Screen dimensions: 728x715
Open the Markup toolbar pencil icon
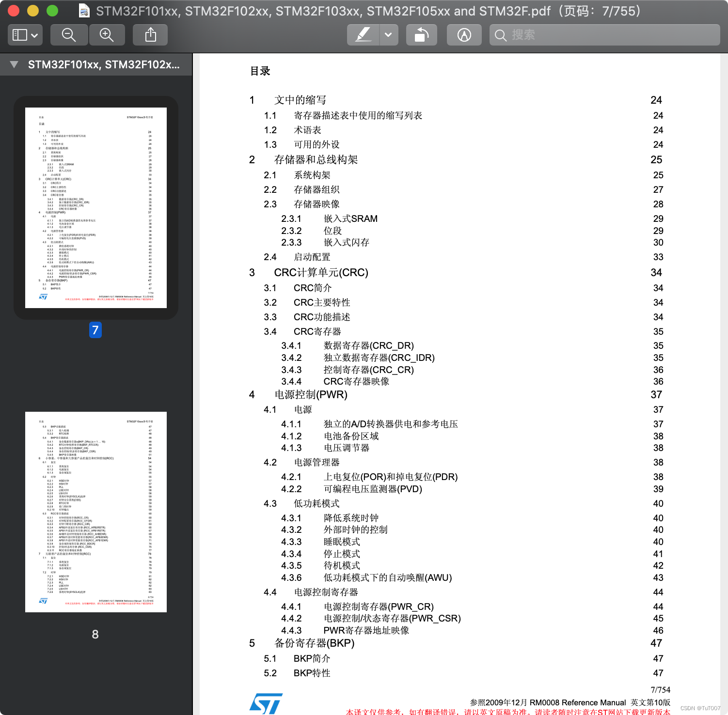(463, 34)
